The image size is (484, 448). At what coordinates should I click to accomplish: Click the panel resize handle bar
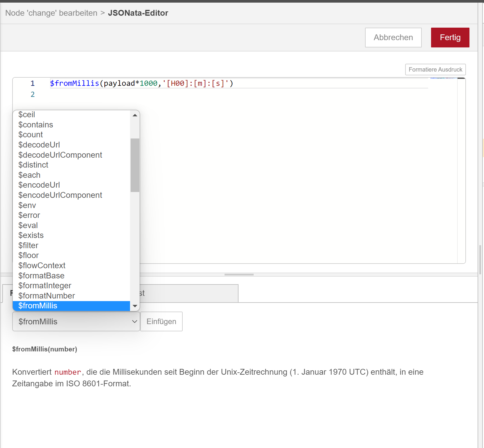[239, 275]
